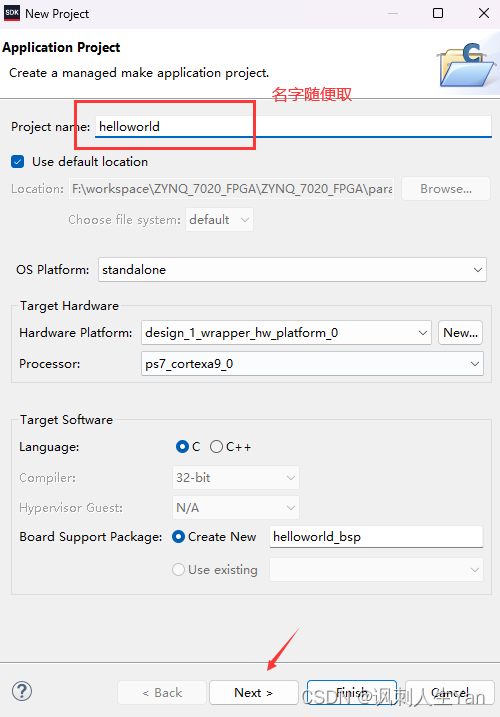Screen dimensions: 500x717
Task: Click the Cancel button
Action: point(450,692)
